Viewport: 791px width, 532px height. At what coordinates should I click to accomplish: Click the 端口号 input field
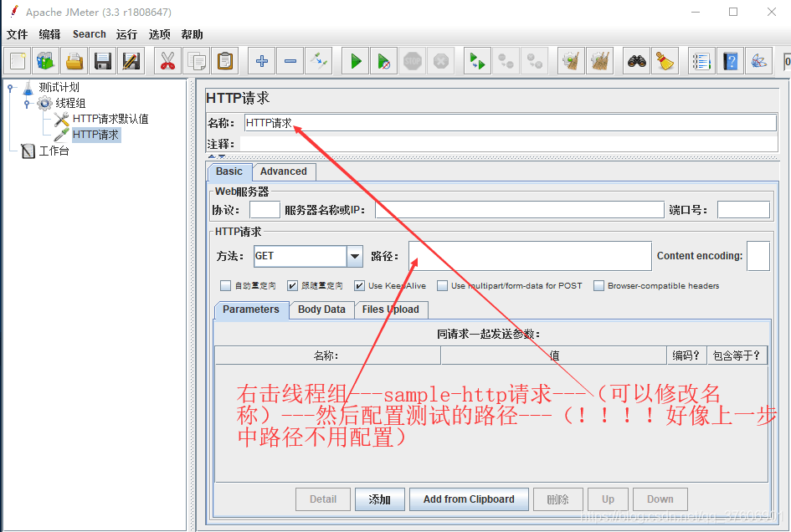[743, 210]
